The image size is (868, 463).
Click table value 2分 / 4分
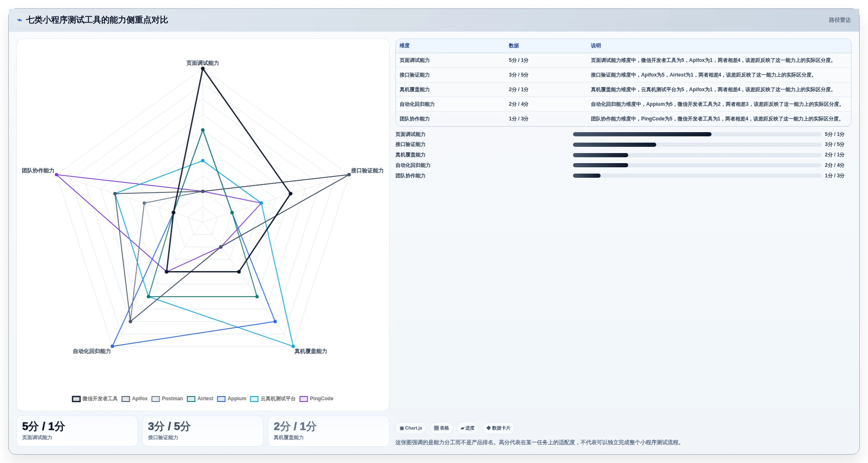click(x=519, y=104)
